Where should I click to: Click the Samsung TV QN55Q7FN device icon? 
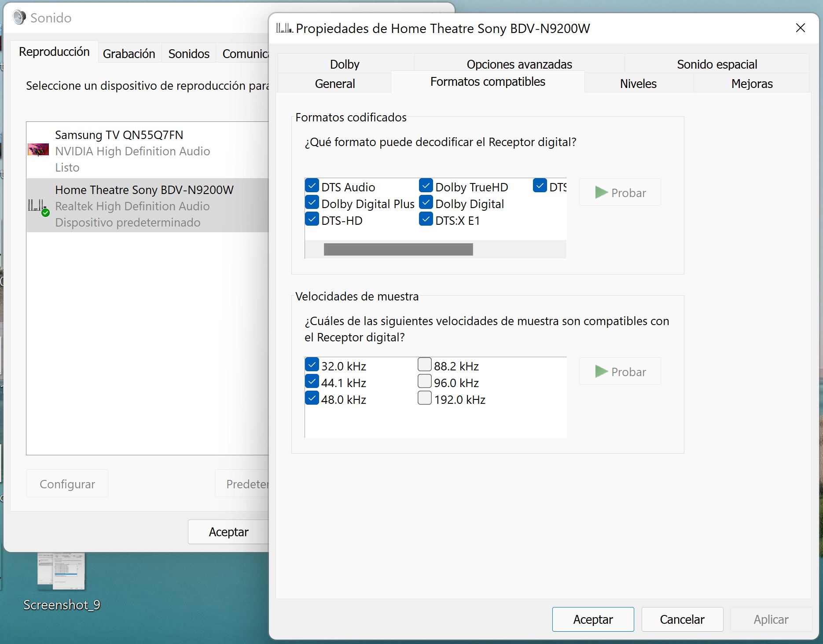pos(38,150)
